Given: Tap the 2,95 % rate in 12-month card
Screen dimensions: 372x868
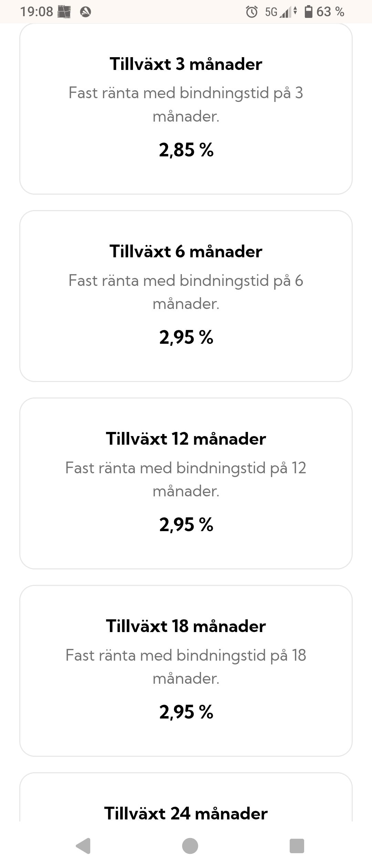Looking at the screenshot, I should [x=186, y=525].
